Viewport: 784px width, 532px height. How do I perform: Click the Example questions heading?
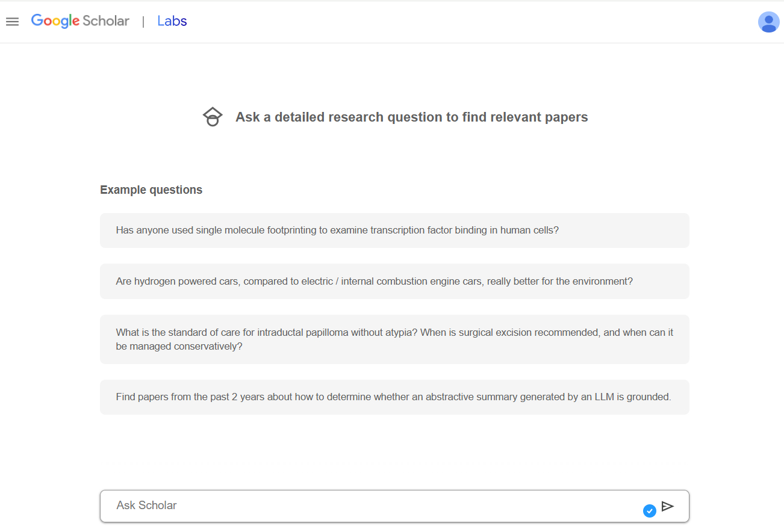[151, 190]
